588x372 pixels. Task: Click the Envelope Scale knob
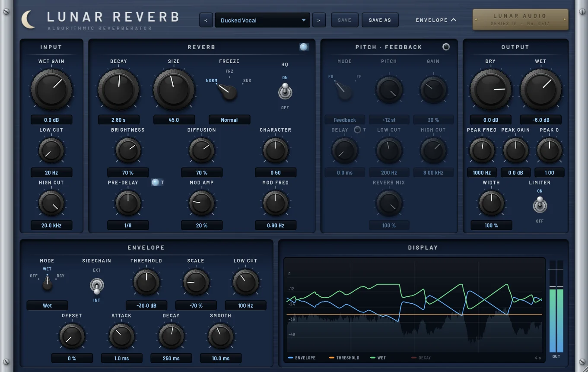coord(196,283)
